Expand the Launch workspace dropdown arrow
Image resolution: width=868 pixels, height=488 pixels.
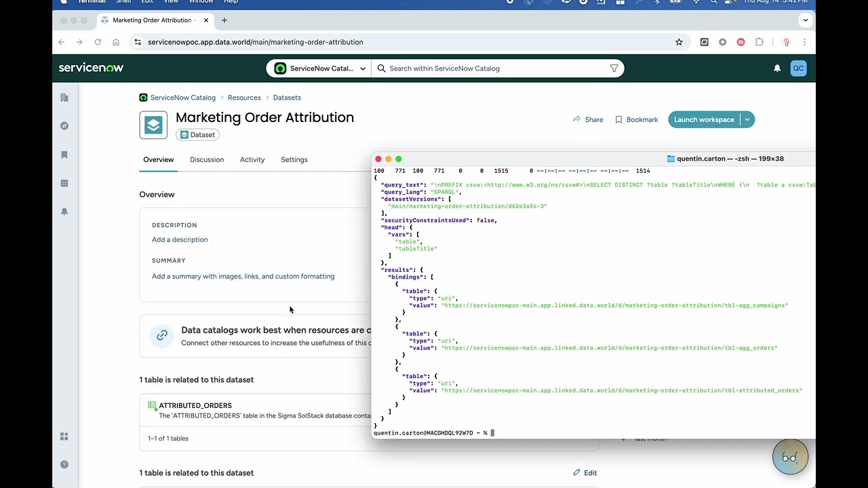[747, 119]
